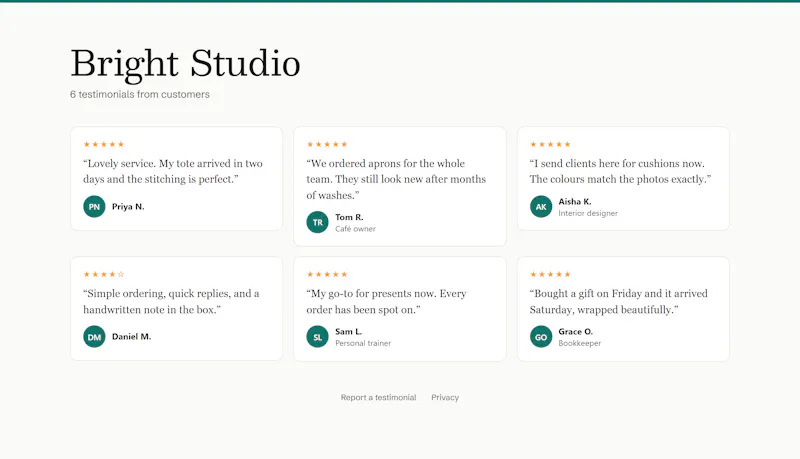Click the name Tom R.
The width and height of the screenshot is (800, 459).
click(349, 217)
